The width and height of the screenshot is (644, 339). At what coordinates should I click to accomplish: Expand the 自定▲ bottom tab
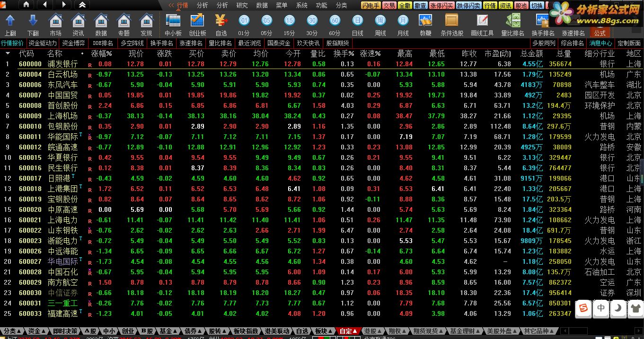point(348,331)
